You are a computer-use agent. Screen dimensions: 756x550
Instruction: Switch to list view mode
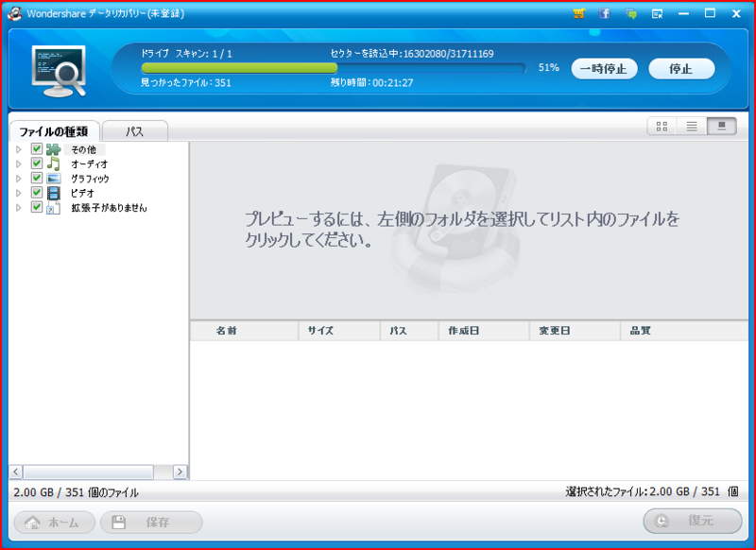[692, 126]
